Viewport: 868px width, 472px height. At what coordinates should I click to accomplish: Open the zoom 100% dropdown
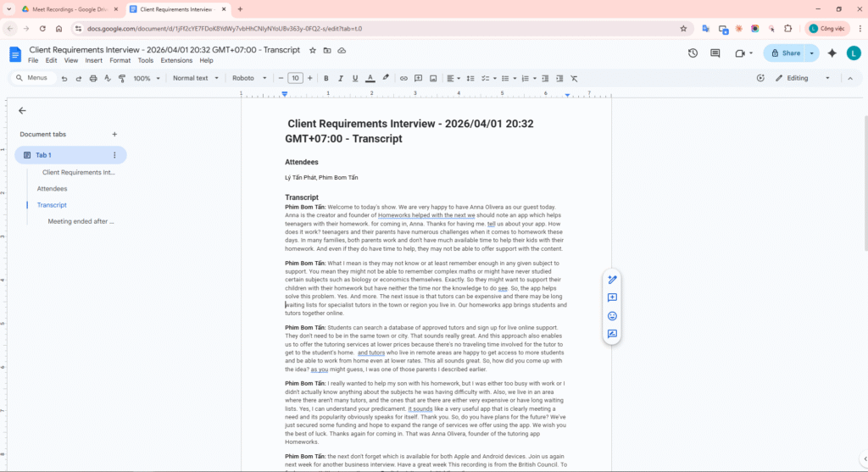coord(146,78)
